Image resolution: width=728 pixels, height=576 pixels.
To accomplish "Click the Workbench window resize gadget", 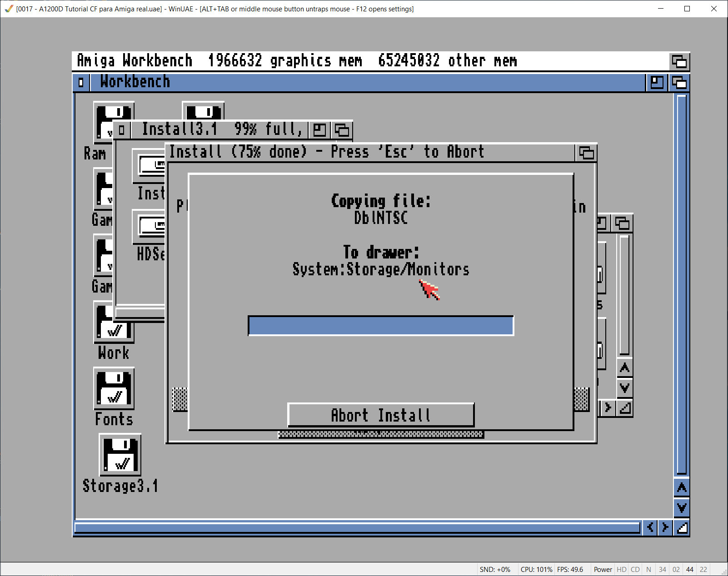I will pos(682,527).
